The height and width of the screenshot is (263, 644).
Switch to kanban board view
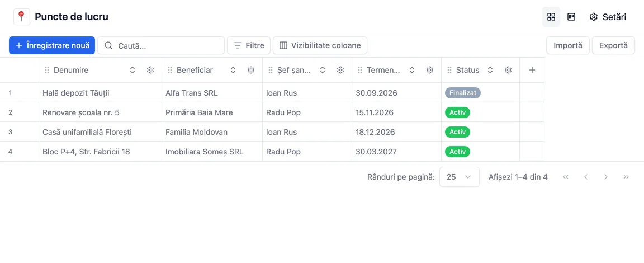point(571,17)
